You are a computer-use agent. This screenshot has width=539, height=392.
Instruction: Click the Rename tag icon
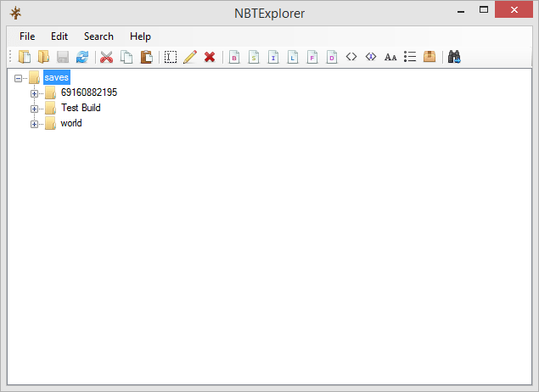pyautogui.click(x=171, y=57)
